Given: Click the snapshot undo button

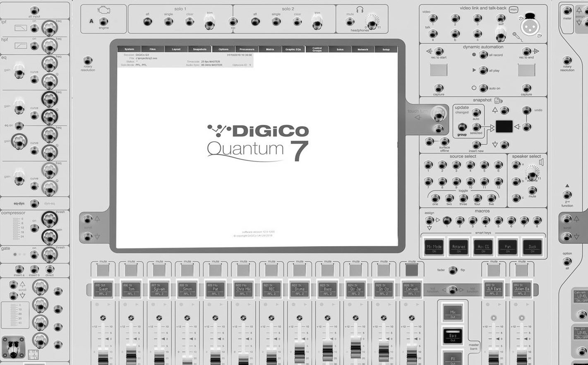Looking at the screenshot, I should [526, 110].
